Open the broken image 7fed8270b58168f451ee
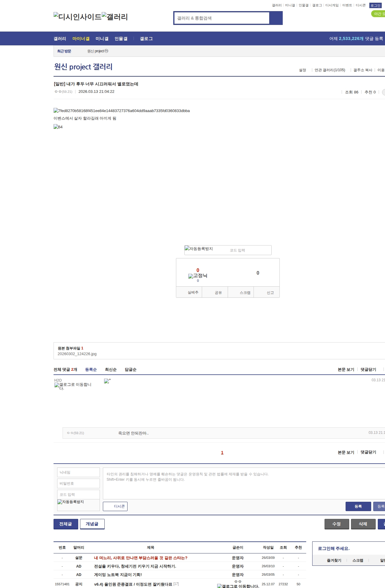The image size is (385, 588). [x=122, y=111]
